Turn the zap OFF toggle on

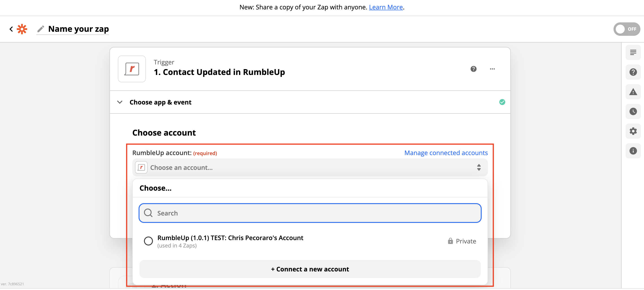(626, 29)
